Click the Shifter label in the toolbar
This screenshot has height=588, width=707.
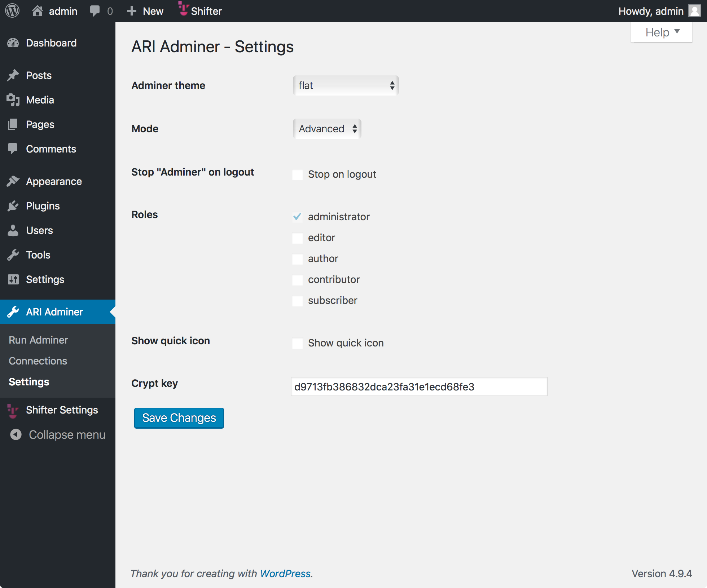coord(206,11)
